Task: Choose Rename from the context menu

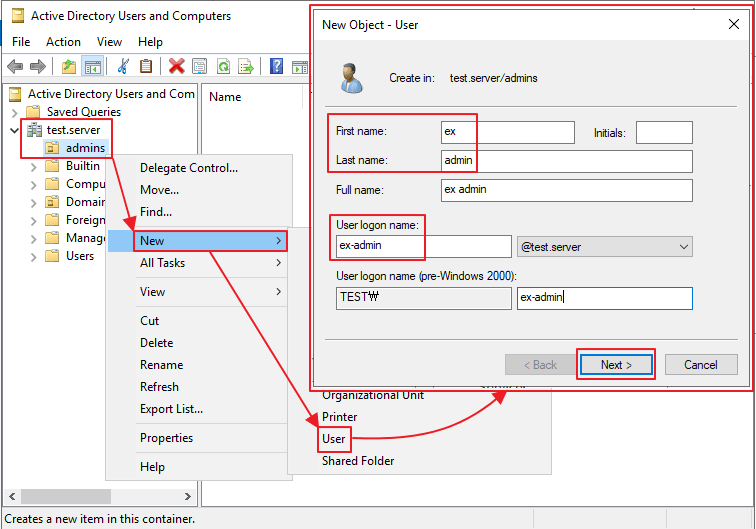Action: 198,365
